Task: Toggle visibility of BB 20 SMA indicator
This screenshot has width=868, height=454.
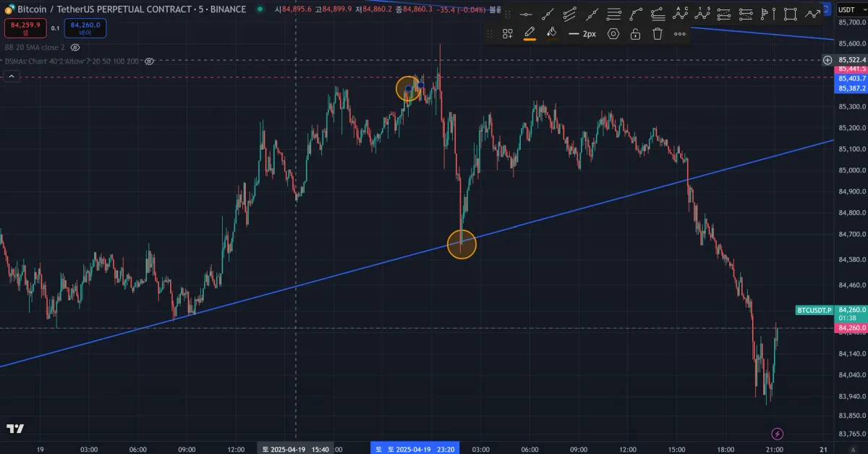Action: [75, 47]
